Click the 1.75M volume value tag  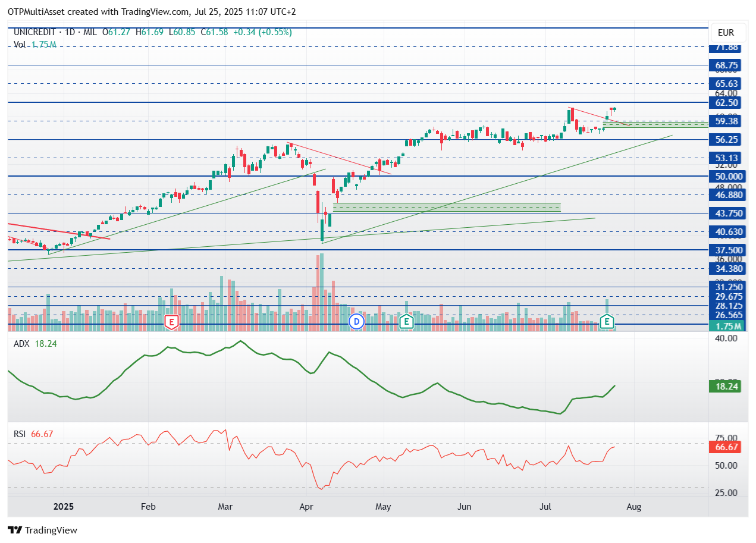point(727,326)
